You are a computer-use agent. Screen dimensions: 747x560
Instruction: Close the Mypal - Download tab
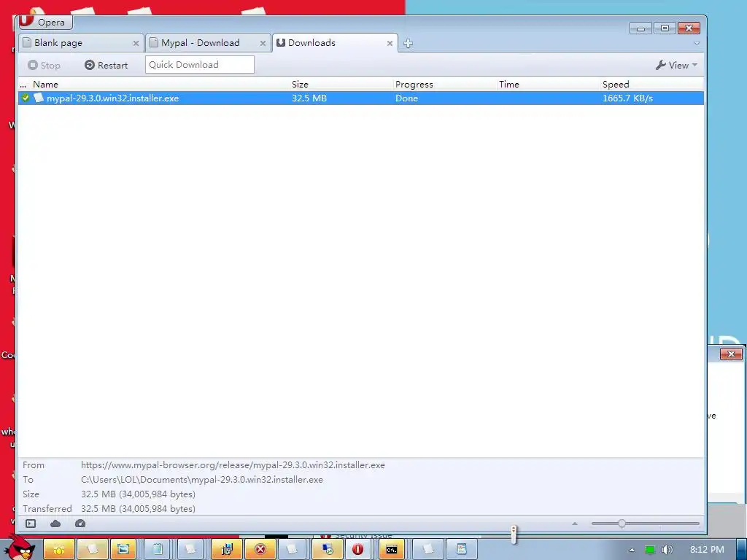point(263,43)
